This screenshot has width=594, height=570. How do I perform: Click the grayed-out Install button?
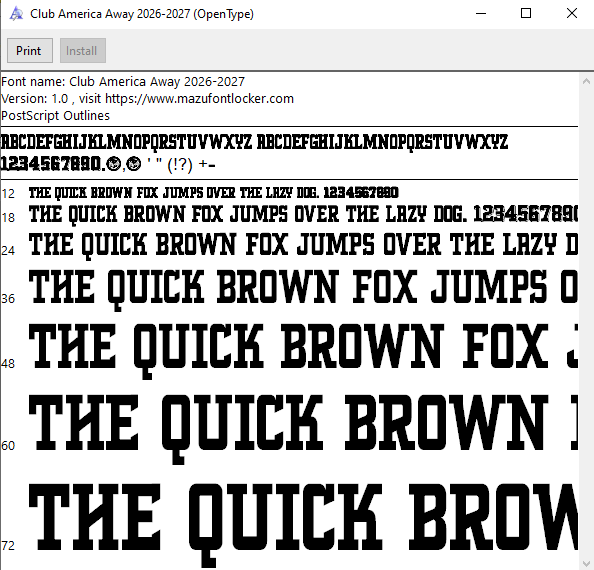click(83, 50)
